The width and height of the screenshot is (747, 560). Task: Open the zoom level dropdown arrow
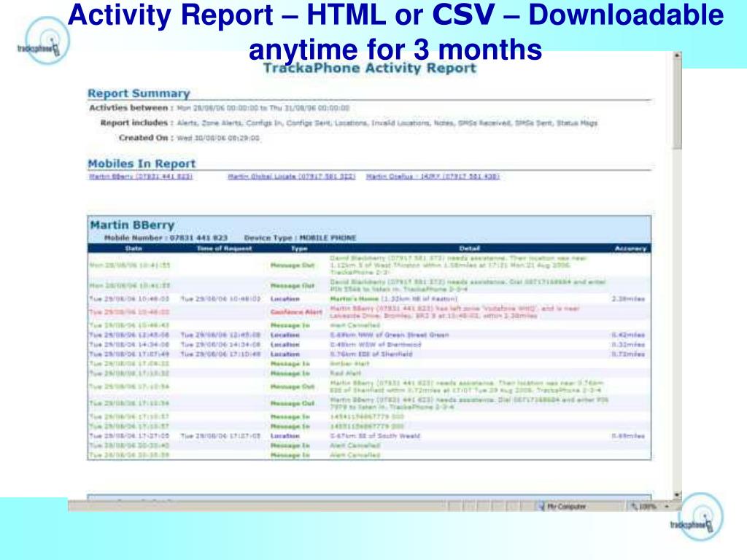coord(667,507)
